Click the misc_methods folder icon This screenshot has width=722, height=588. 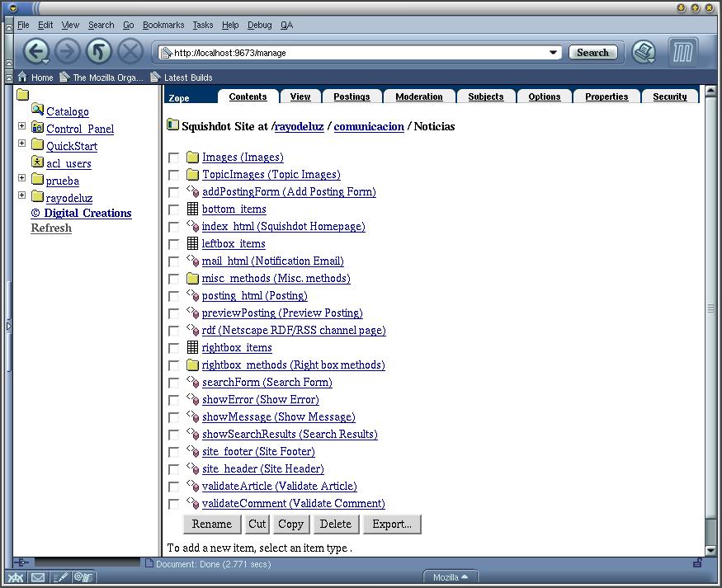192,279
